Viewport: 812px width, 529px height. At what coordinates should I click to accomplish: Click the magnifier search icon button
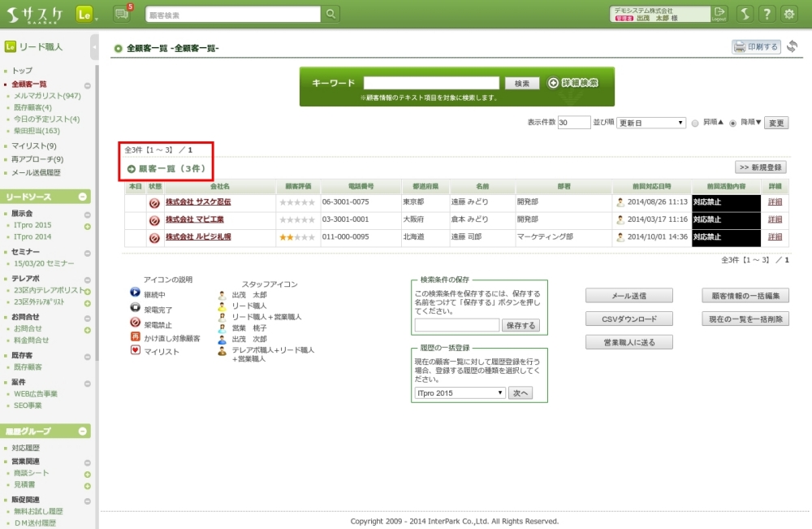point(330,15)
